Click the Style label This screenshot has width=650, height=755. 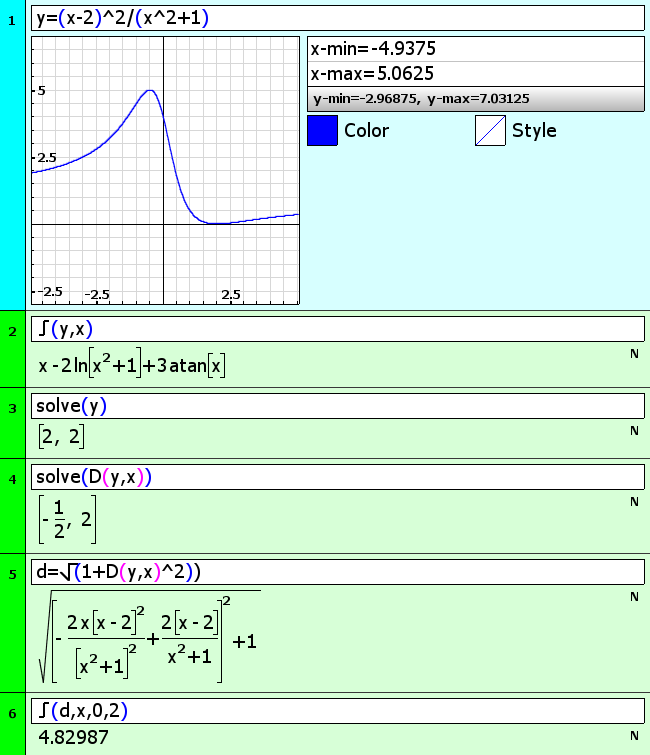(534, 131)
